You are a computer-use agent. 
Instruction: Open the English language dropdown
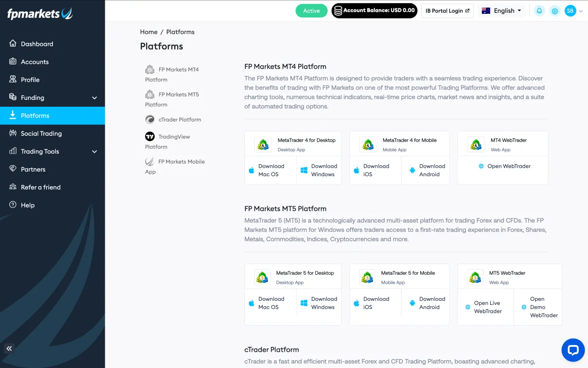(x=502, y=11)
